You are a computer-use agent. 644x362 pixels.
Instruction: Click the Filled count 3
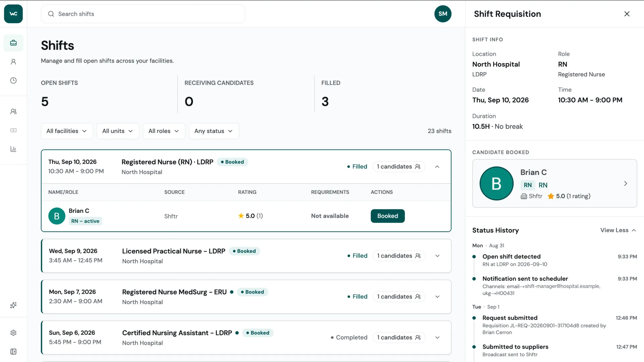click(x=325, y=102)
